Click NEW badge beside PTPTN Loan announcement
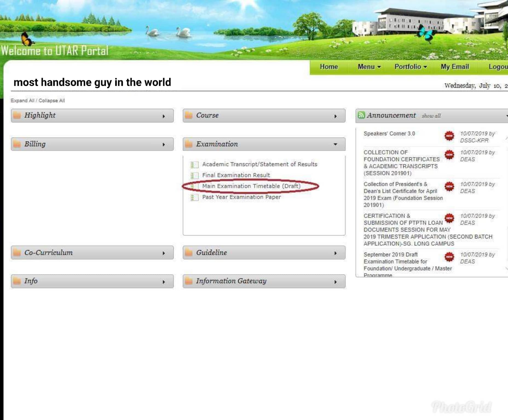 (x=449, y=218)
